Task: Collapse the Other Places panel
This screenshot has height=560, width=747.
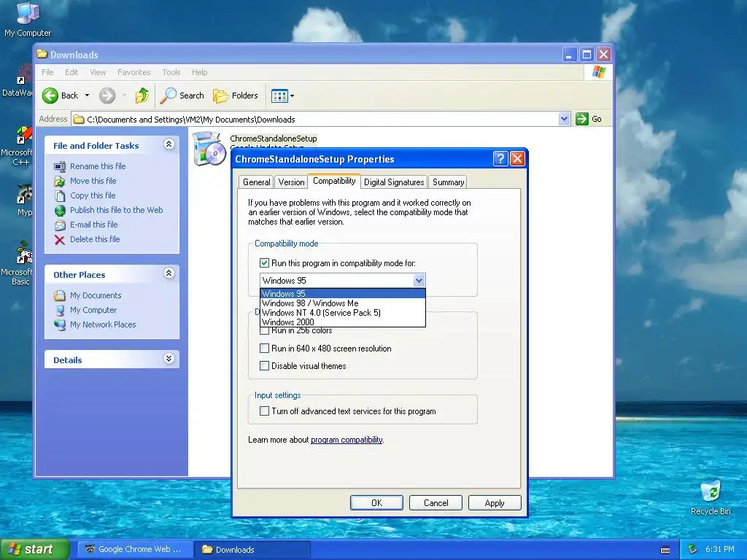Action: pos(169,273)
